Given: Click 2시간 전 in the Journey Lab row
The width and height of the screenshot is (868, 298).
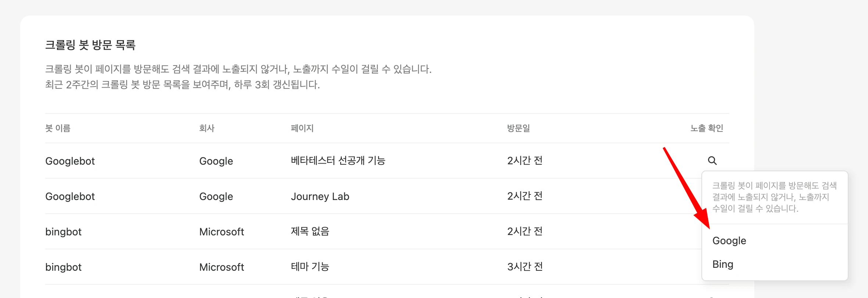Looking at the screenshot, I should click(x=525, y=196).
